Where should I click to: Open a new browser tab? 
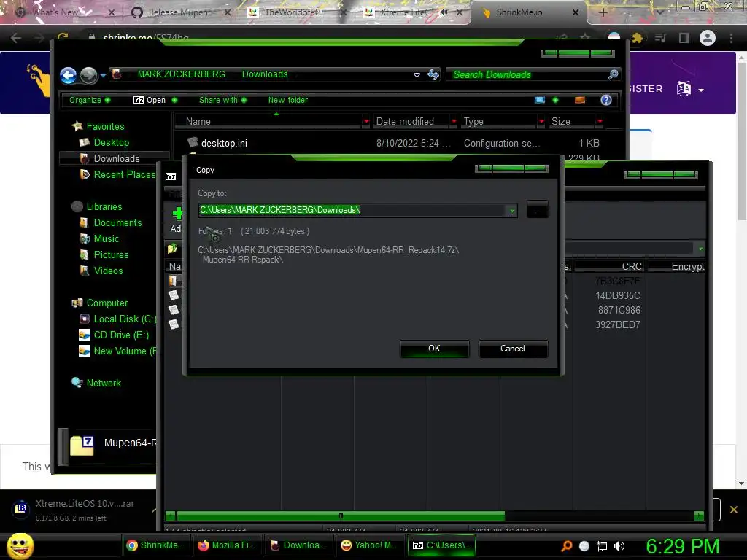603,12
